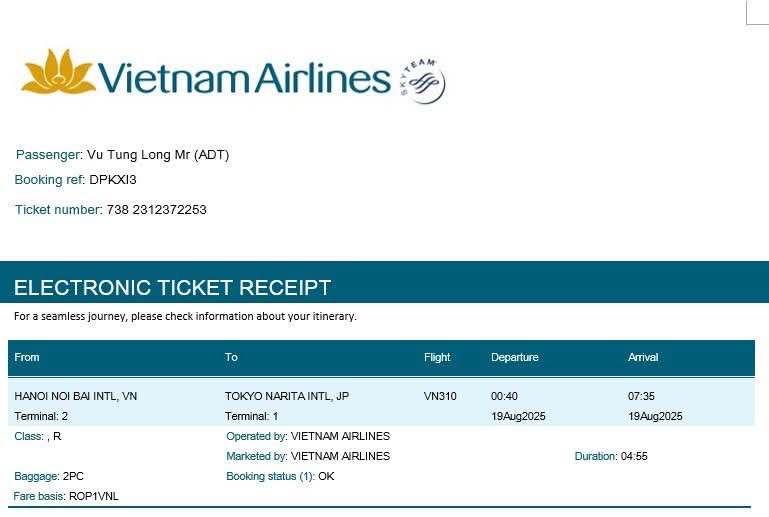Click Tokyo Narita Intl destination
This screenshot has width=769, height=517.
click(287, 396)
